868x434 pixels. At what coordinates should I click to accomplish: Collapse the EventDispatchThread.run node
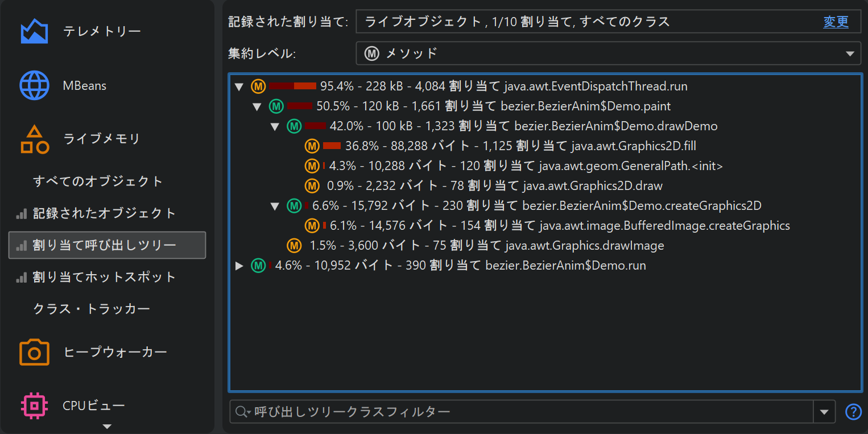coord(239,87)
